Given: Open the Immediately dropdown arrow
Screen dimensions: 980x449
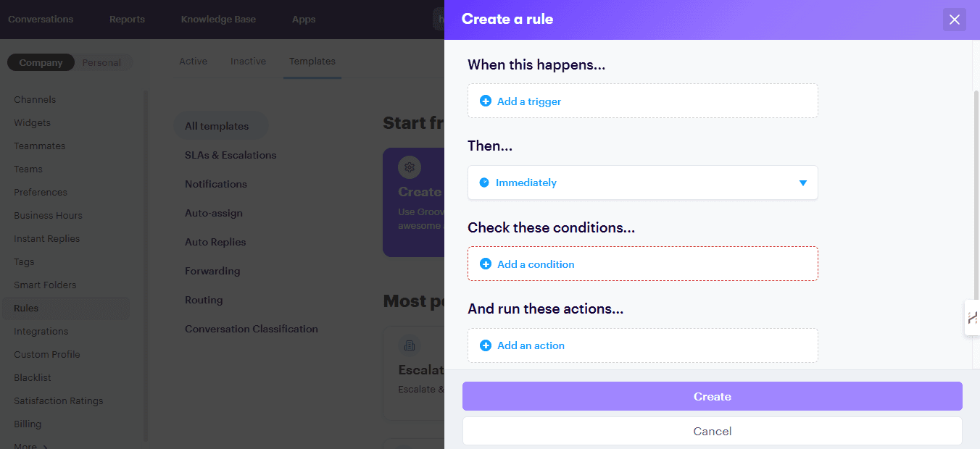Looking at the screenshot, I should [802, 182].
